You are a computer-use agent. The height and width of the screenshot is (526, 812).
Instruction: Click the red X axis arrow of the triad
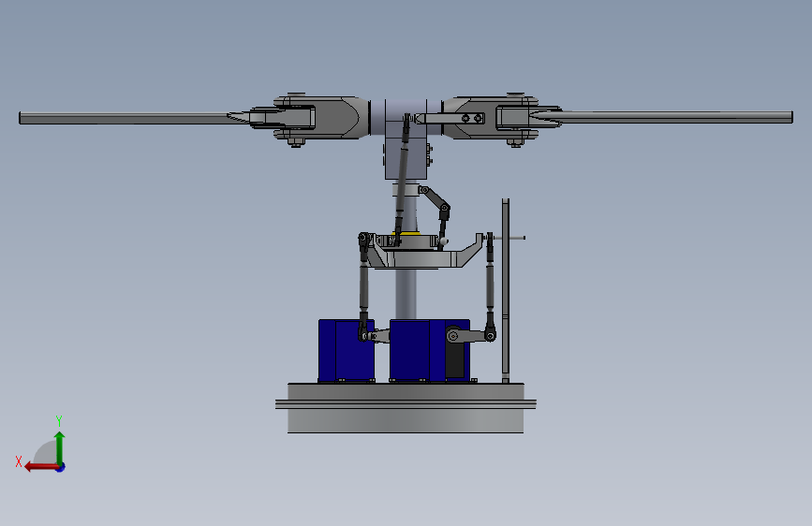point(41,467)
